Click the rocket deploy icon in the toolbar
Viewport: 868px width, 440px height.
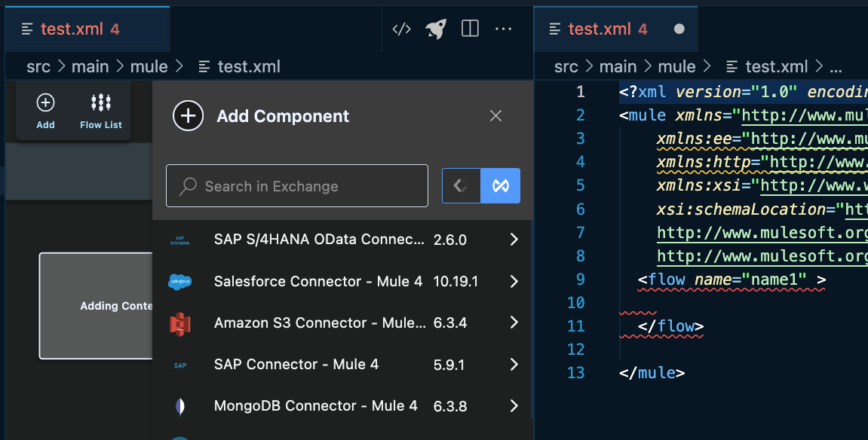tap(435, 29)
